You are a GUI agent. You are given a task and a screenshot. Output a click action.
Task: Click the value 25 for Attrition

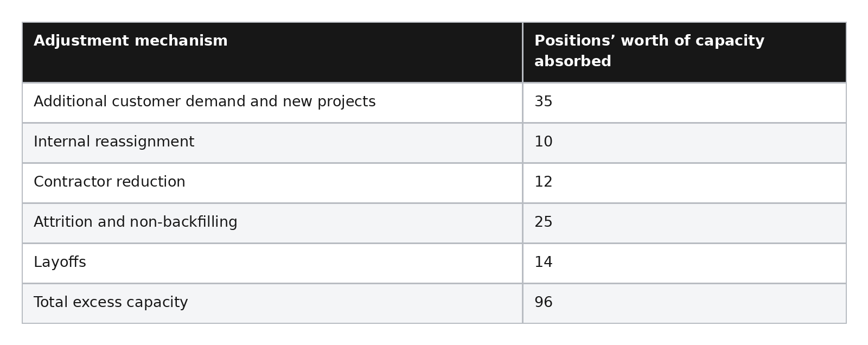(x=544, y=222)
